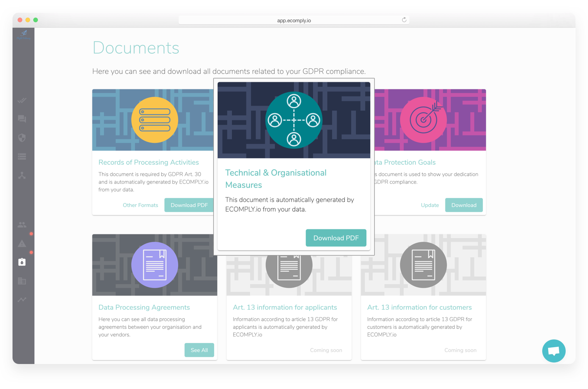Download PDF of Records of Processing Activities

189,205
